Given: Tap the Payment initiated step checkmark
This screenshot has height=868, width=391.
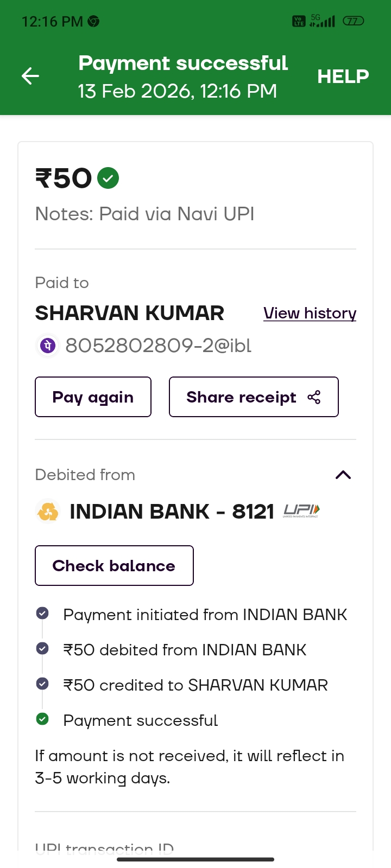Looking at the screenshot, I should point(42,614).
